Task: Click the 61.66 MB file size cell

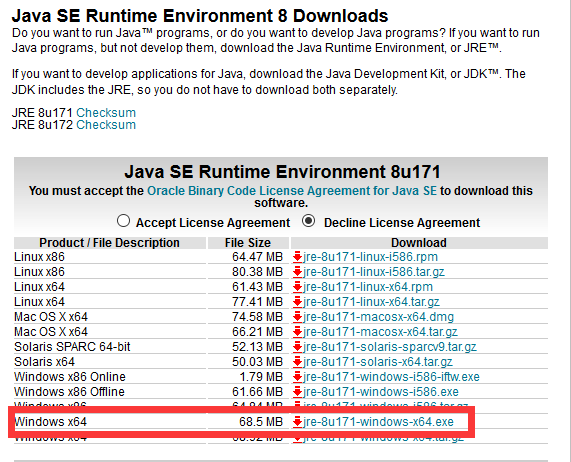Action: click(x=257, y=392)
